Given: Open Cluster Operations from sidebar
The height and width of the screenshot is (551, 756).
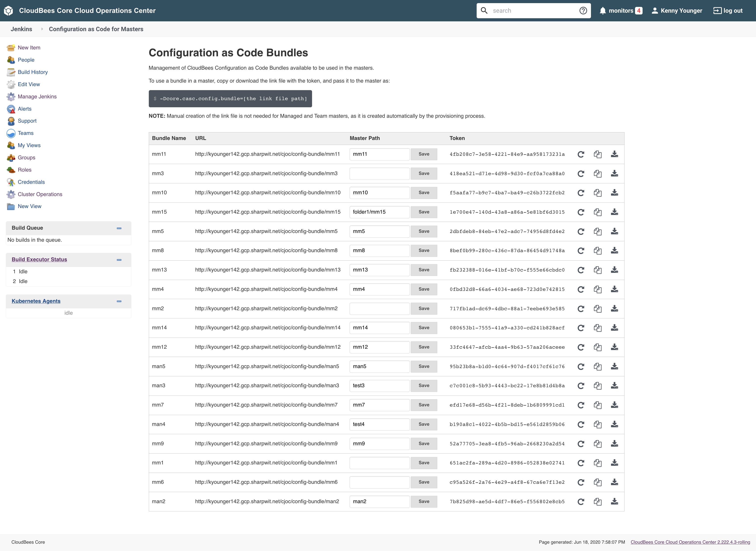Looking at the screenshot, I should coord(40,194).
